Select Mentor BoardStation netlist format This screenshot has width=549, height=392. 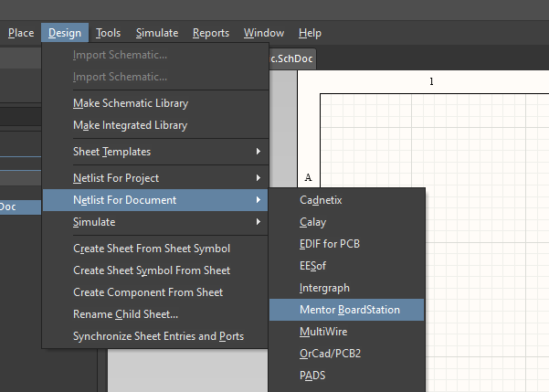coord(346,310)
